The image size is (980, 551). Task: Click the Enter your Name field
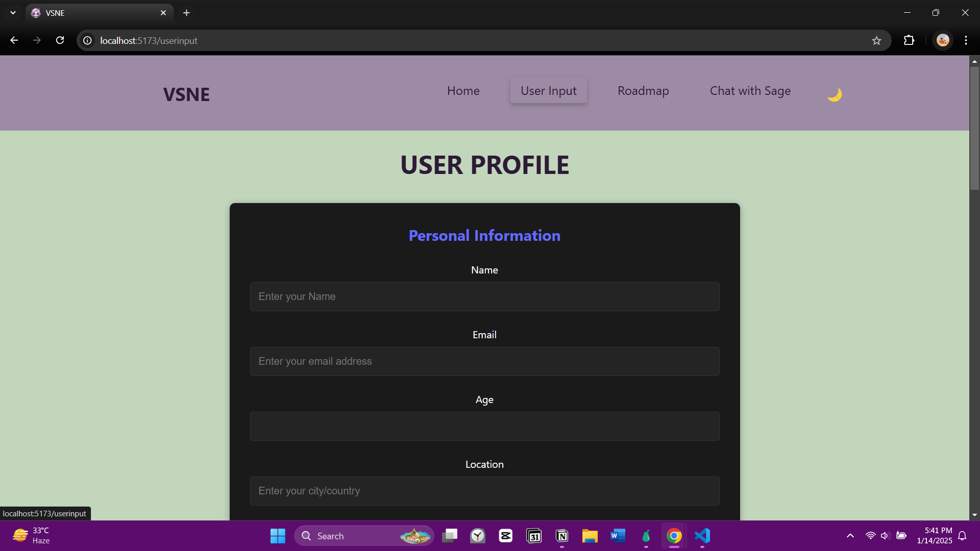[x=484, y=297]
